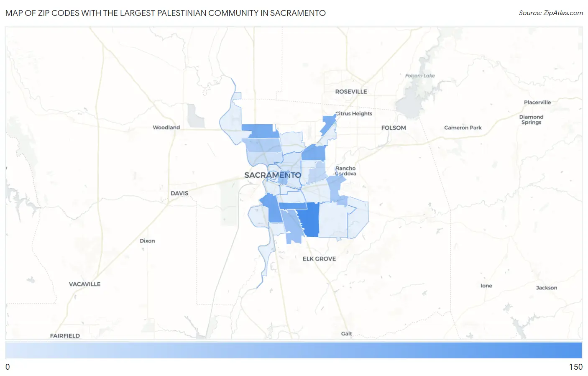Click the Cameron Park label

point(463,128)
